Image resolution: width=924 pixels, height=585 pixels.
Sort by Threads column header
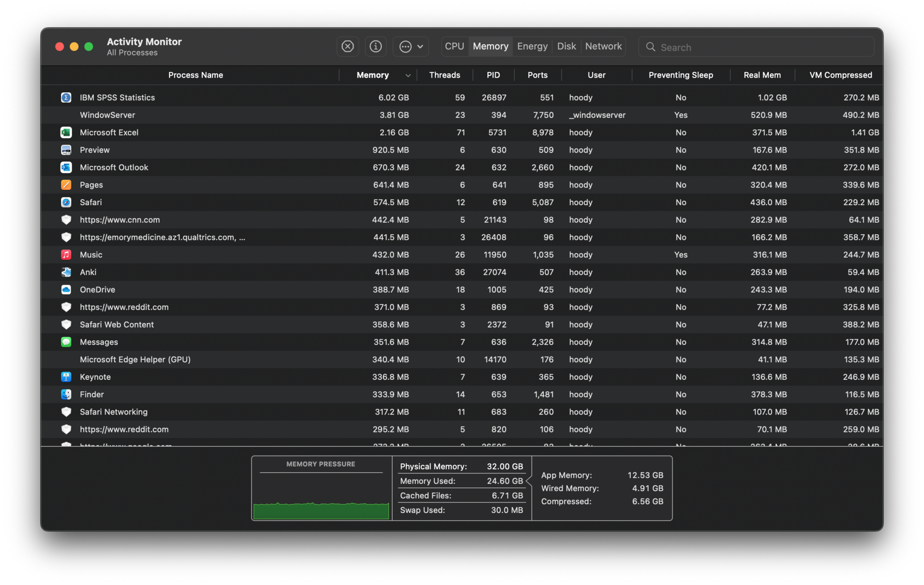(444, 75)
